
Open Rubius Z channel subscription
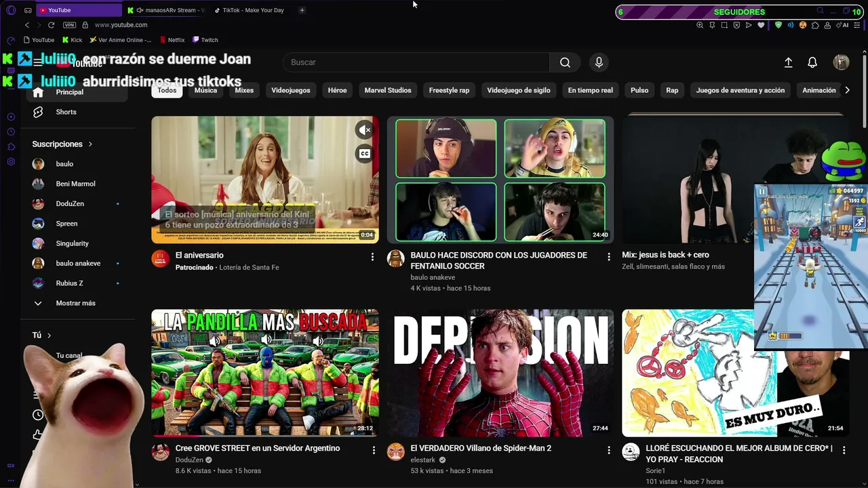click(x=78, y=283)
